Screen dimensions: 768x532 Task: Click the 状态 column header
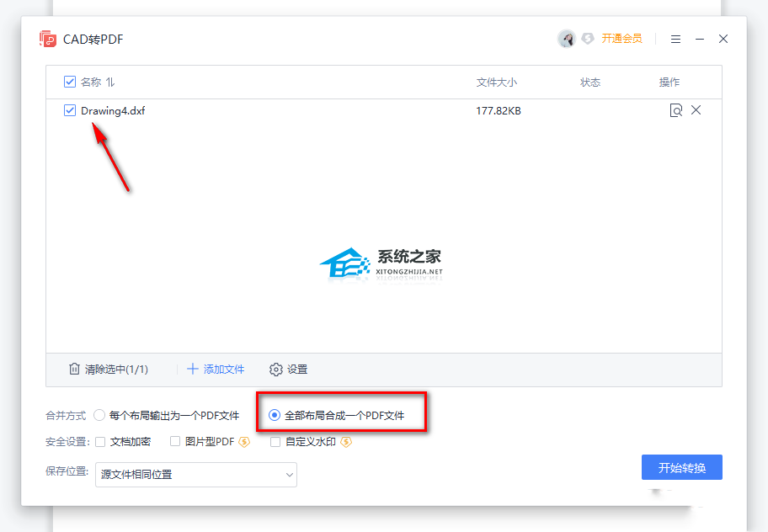(x=590, y=82)
